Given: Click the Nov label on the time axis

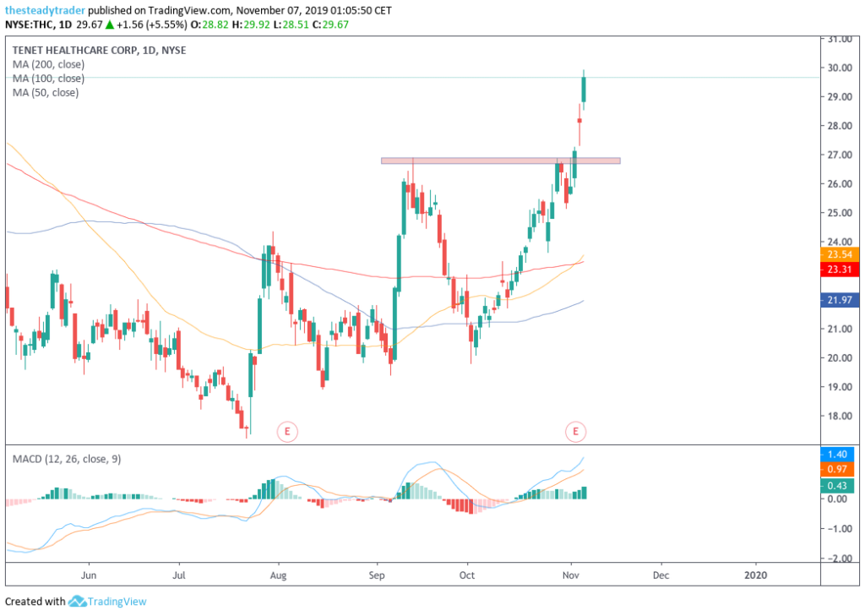Looking at the screenshot, I should [570, 575].
